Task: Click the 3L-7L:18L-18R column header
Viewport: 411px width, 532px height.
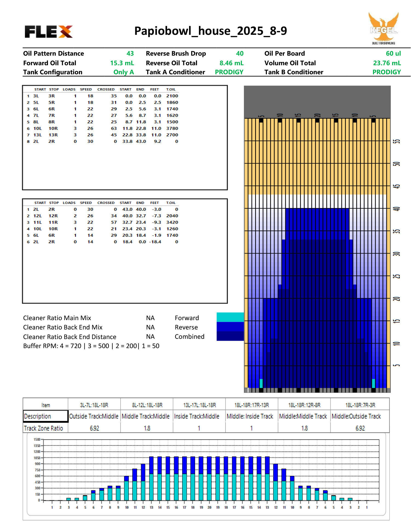Action: (x=94, y=405)
